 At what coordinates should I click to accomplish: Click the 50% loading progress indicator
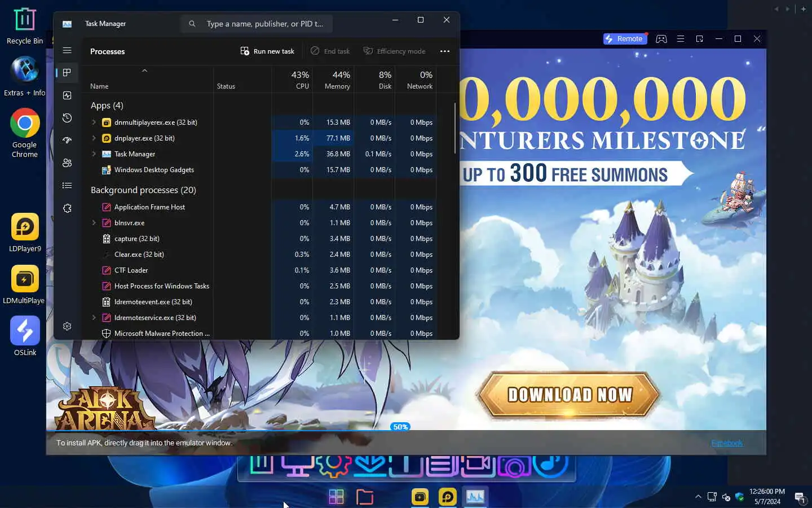pyautogui.click(x=400, y=427)
